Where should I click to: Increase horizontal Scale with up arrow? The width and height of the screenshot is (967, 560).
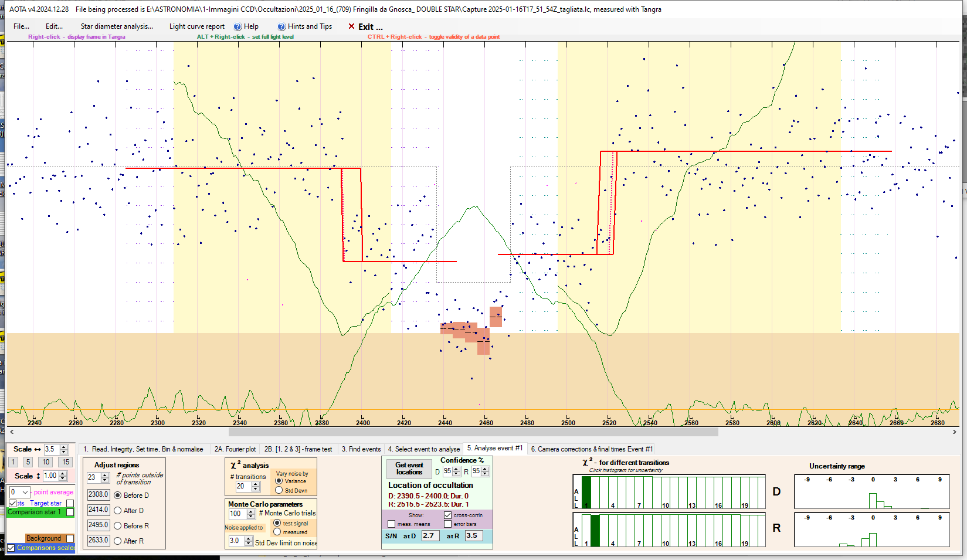pos(64,447)
